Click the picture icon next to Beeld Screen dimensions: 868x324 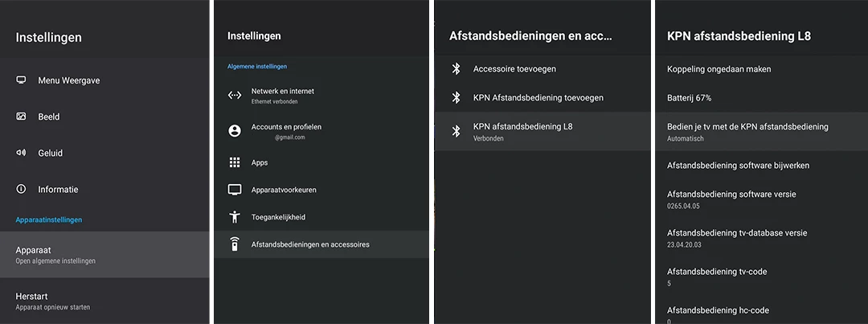coord(21,117)
